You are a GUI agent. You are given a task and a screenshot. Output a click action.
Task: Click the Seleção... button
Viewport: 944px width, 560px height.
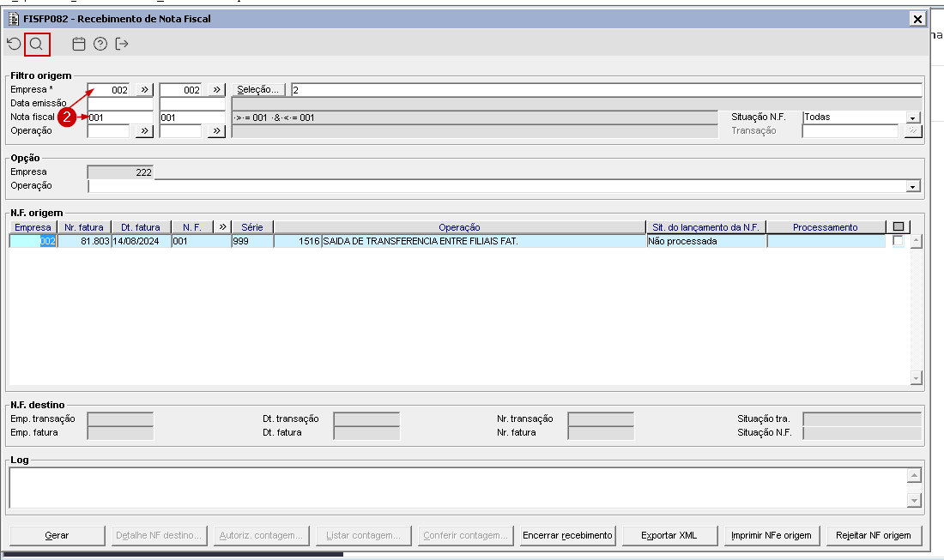258,90
